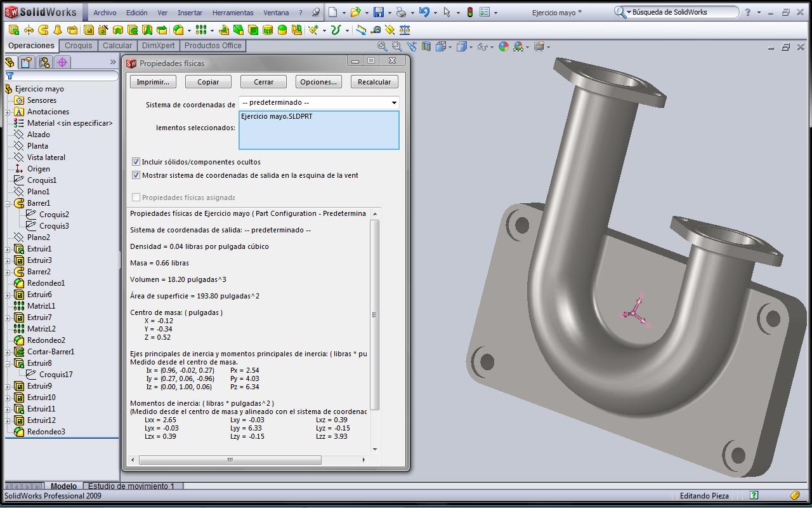Click the Recalcular button
Viewport: 812px width, 508px height.
pos(374,82)
